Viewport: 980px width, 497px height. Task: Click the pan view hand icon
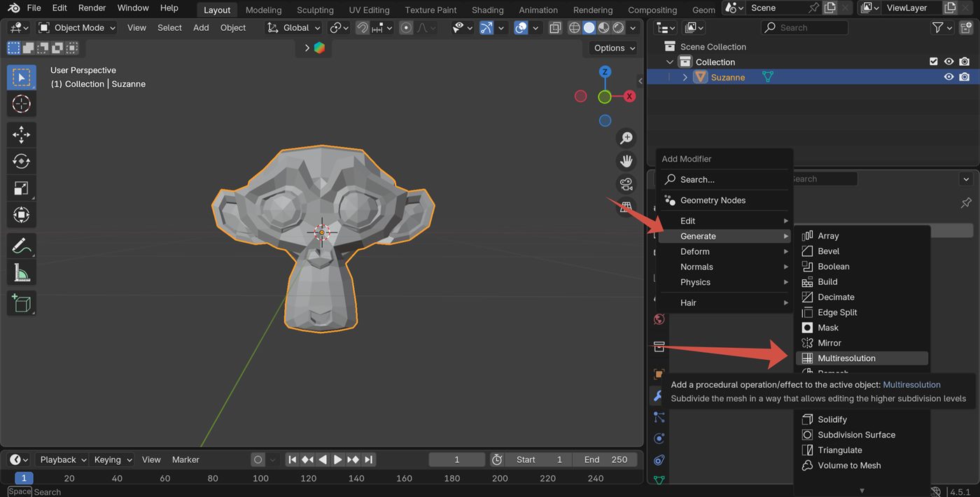coord(626,161)
